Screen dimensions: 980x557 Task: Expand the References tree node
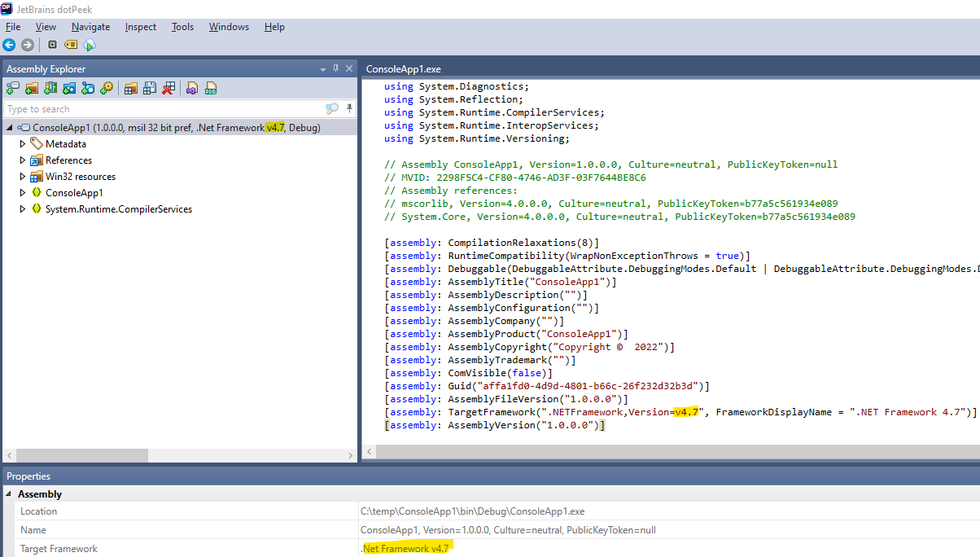coord(23,160)
